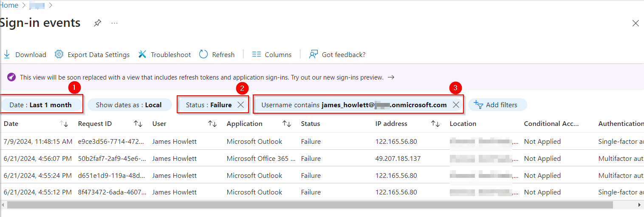The height and width of the screenshot is (217, 644).
Task: Click request ID d651e1d9-119a-48d...
Action: point(112,175)
